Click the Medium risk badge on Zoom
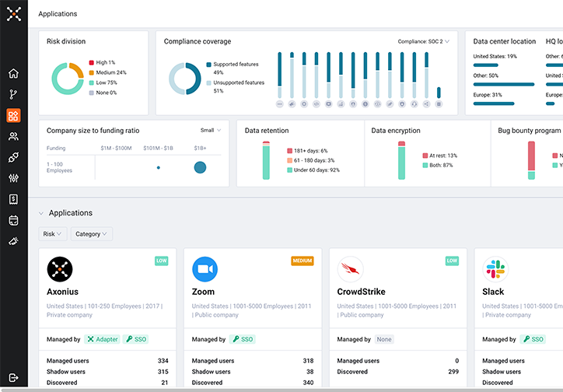This screenshot has width=563, height=392. point(302,261)
